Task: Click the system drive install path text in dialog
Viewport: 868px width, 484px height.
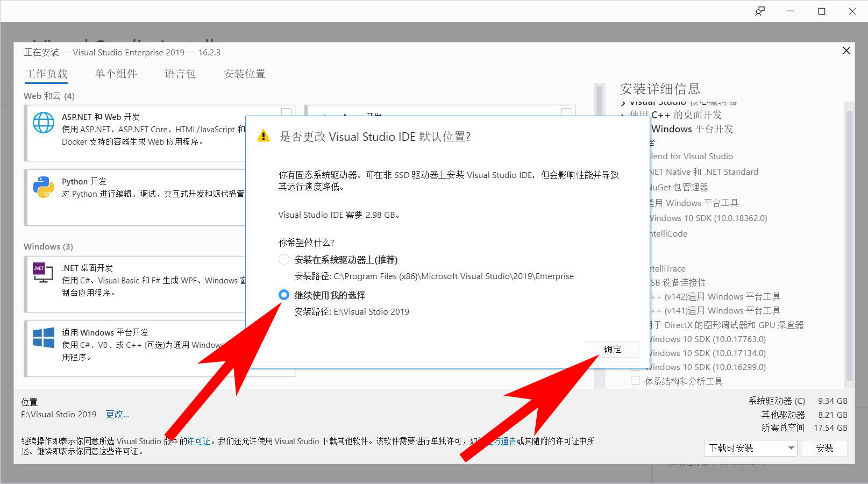Action: pyautogui.click(x=434, y=276)
